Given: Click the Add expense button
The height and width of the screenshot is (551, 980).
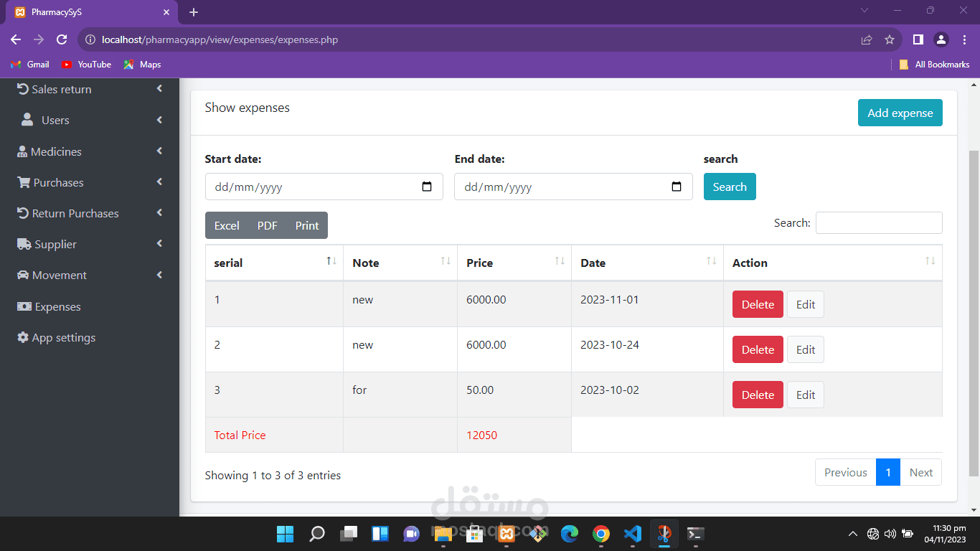Looking at the screenshot, I should point(900,113).
